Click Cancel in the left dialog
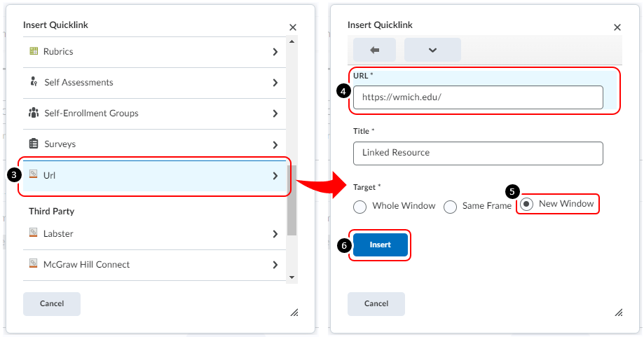This screenshot has height=337, width=644. 52,304
